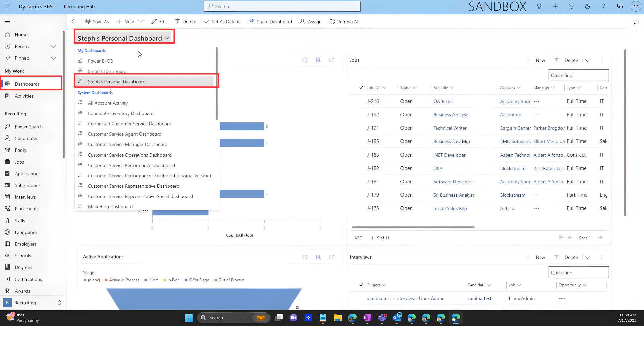This screenshot has width=644, height=362.
Task: Toggle the Hired legend item
Action: pyautogui.click(x=151, y=280)
